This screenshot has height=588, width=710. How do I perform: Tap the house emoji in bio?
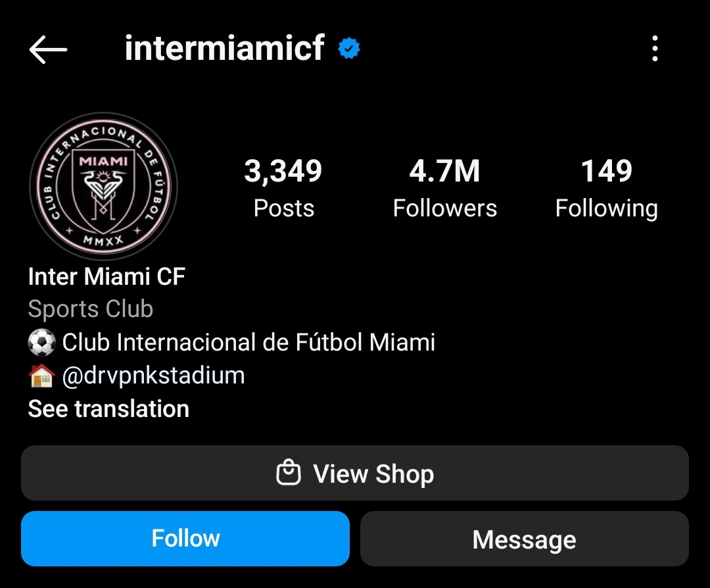[41, 376]
